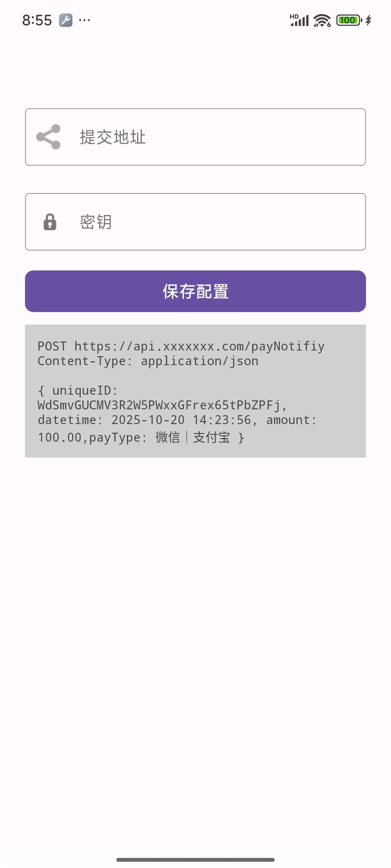Tap the gray example request panel
The image size is (391, 868).
[195, 391]
